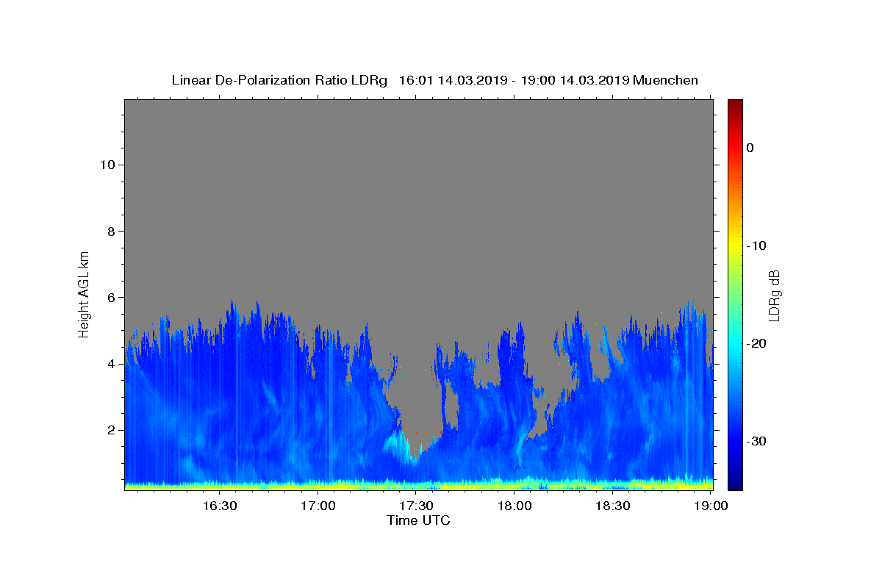882x588 pixels.
Task: Click the height axis label 4
Action: [112, 364]
